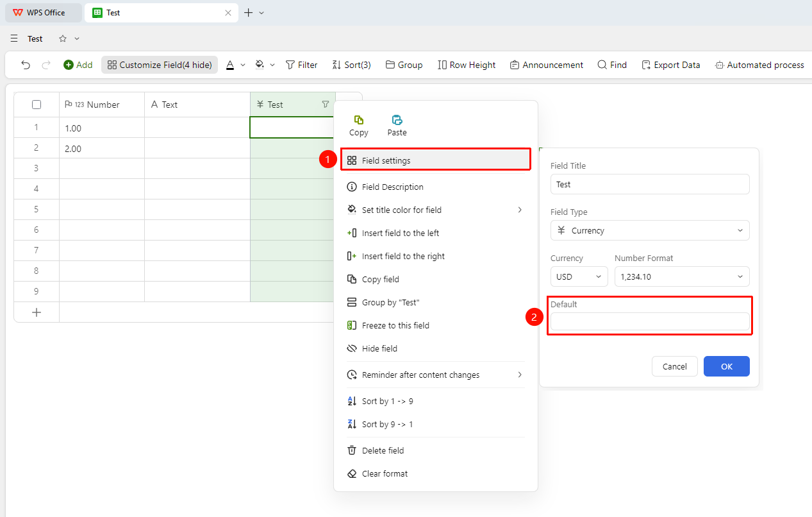The width and height of the screenshot is (812, 517).
Task: Choose Delete field from context menu
Action: point(436,450)
